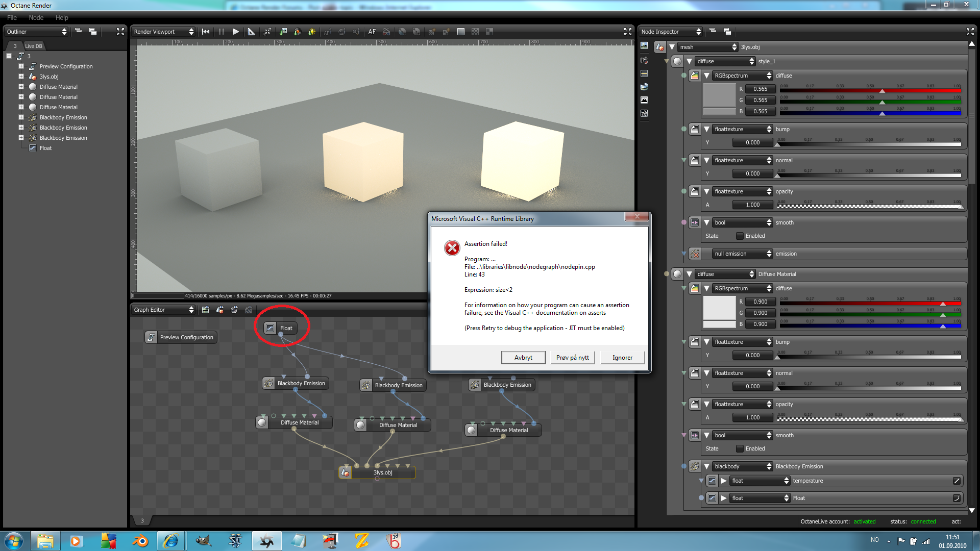The height and width of the screenshot is (551, 980).
Task: Click the Ignorer button
Action: pos(622,358)
